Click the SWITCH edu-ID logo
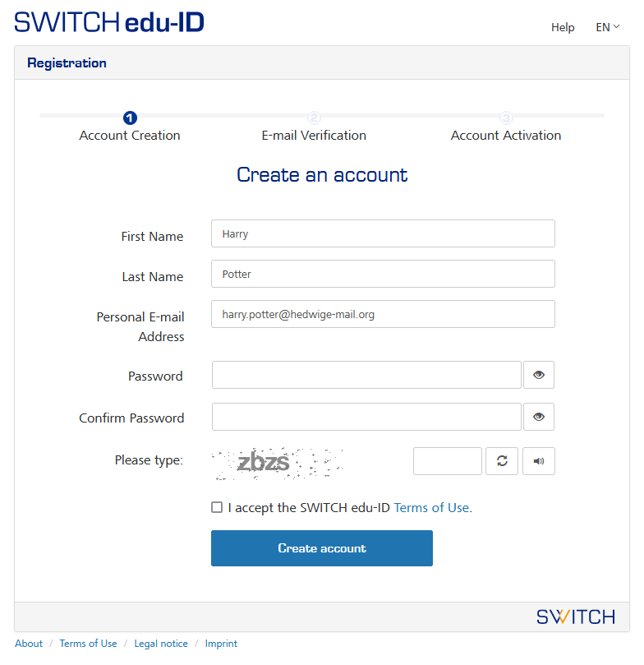The image size is (644, 665). (109, 22)
